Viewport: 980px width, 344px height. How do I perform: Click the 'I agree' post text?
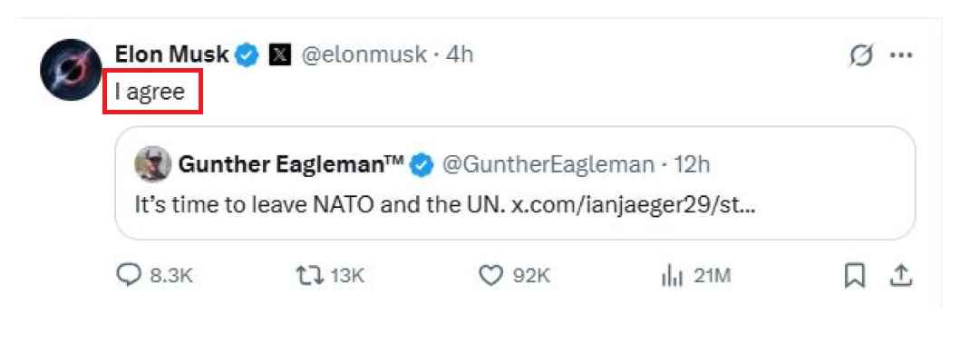pos(150,92)
